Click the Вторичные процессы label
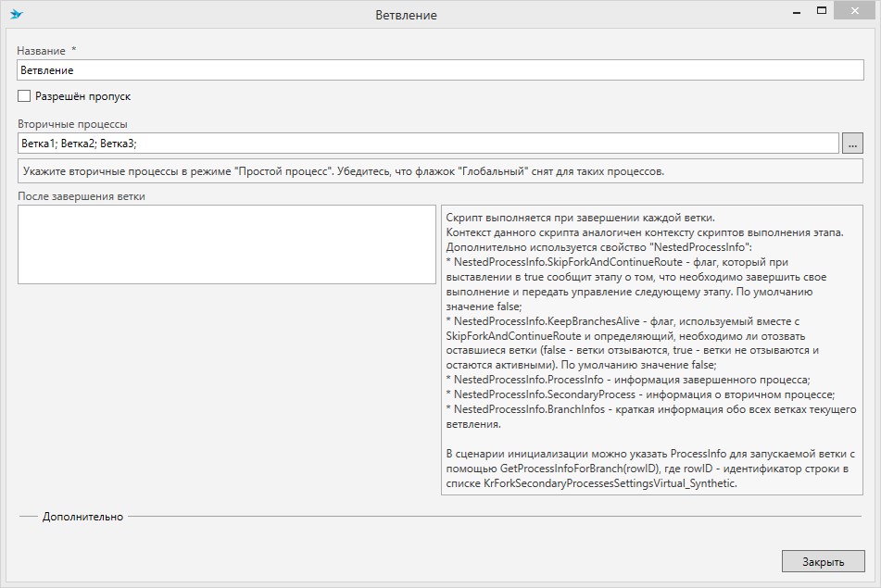 point(72,124)
